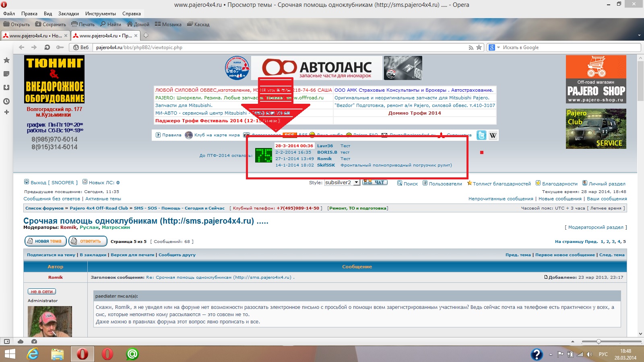Click the 'ответить' reply button

point(88,241)
